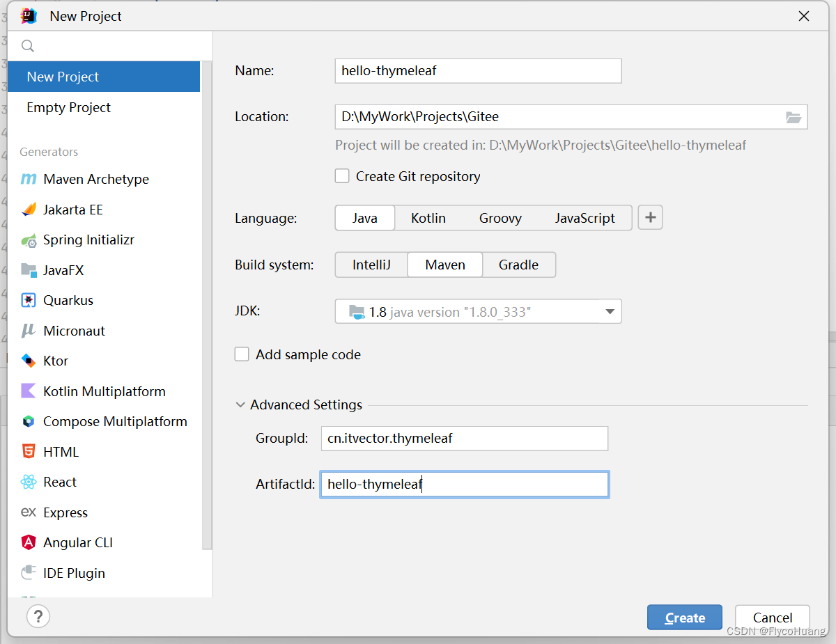Click the plus icon to add language
This screenshot has height=644, width=836.
650,218
